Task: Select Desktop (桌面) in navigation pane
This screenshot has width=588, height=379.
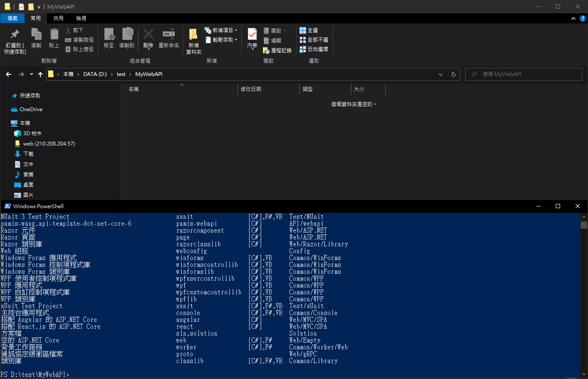Action: (24, 185)
